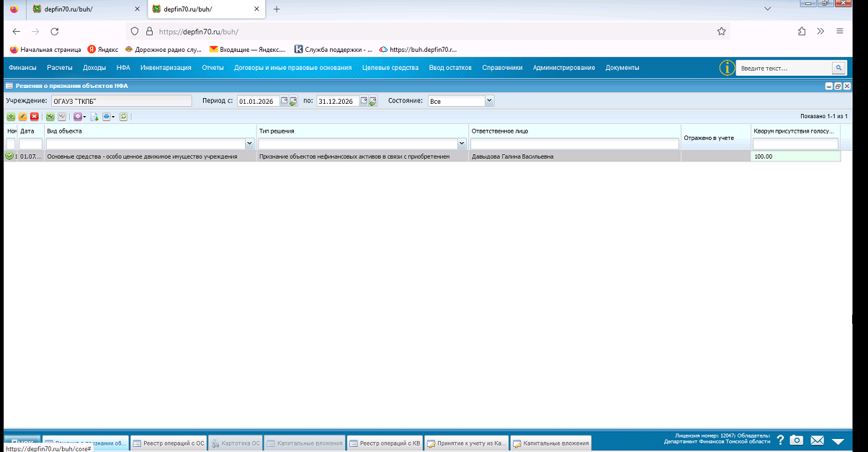Screen dimensions: 868x452
Task: Switch to Картотека ОС window tab
Action: [x=236, y=443]
